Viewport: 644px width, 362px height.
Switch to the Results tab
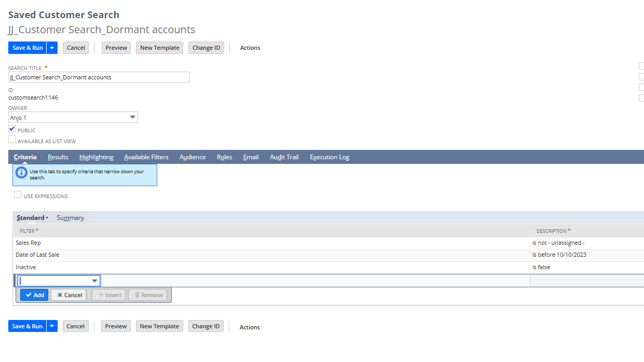point(58,157)
